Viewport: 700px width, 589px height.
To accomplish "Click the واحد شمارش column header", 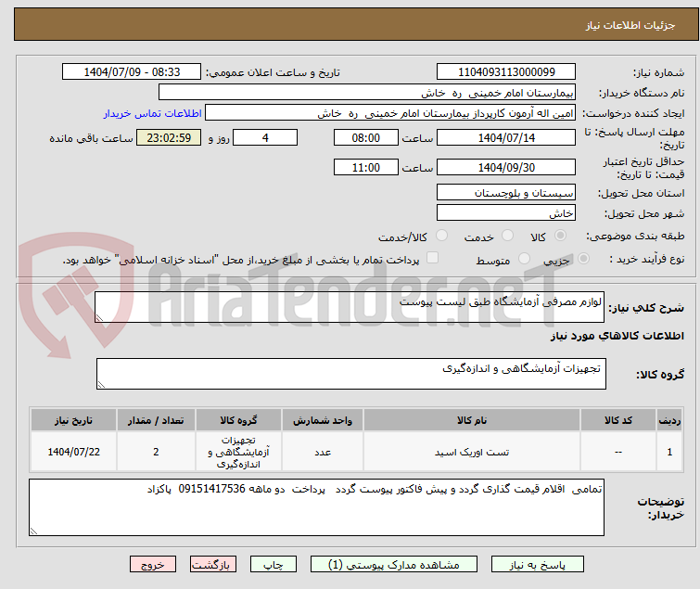I will [x=323, y=420].
